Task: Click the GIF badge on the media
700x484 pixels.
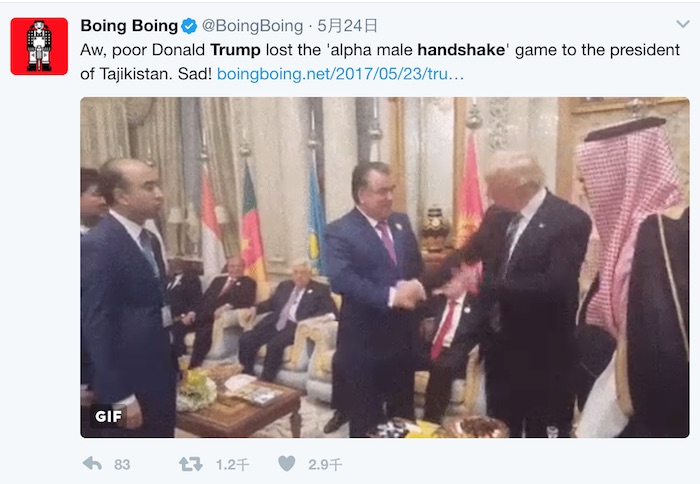Action: click(x=108, y=416)
